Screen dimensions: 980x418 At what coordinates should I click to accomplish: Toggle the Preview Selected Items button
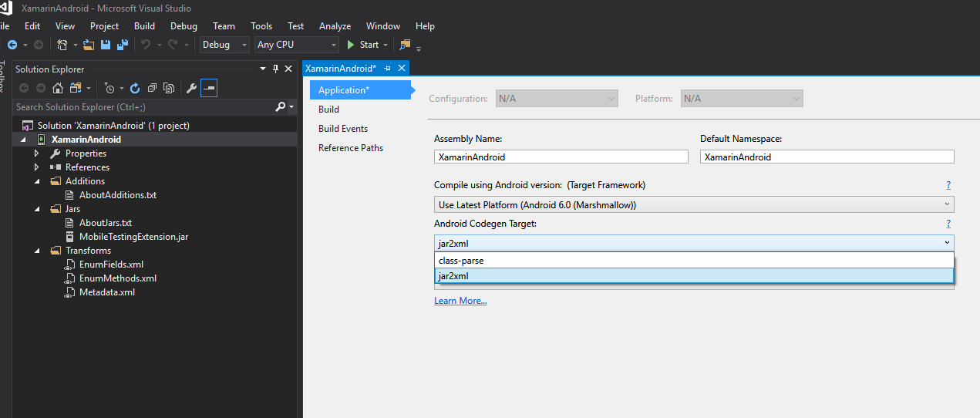[209, 89]
